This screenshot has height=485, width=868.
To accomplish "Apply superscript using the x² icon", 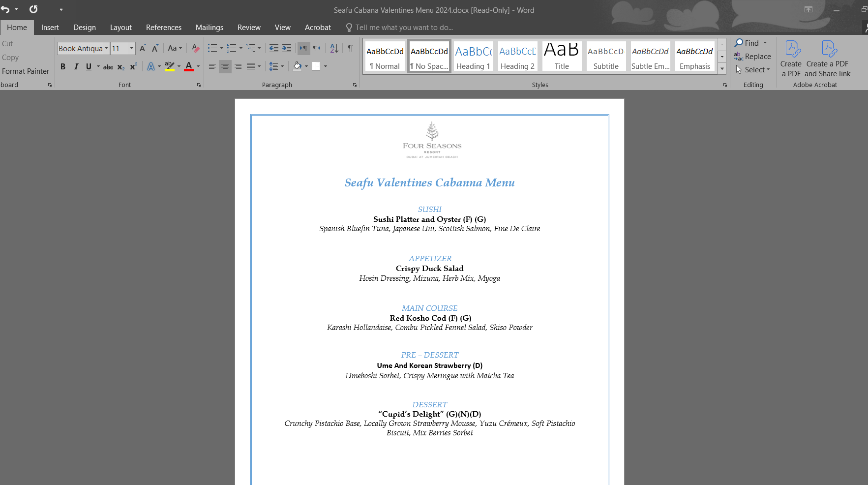I will [133, 66].
